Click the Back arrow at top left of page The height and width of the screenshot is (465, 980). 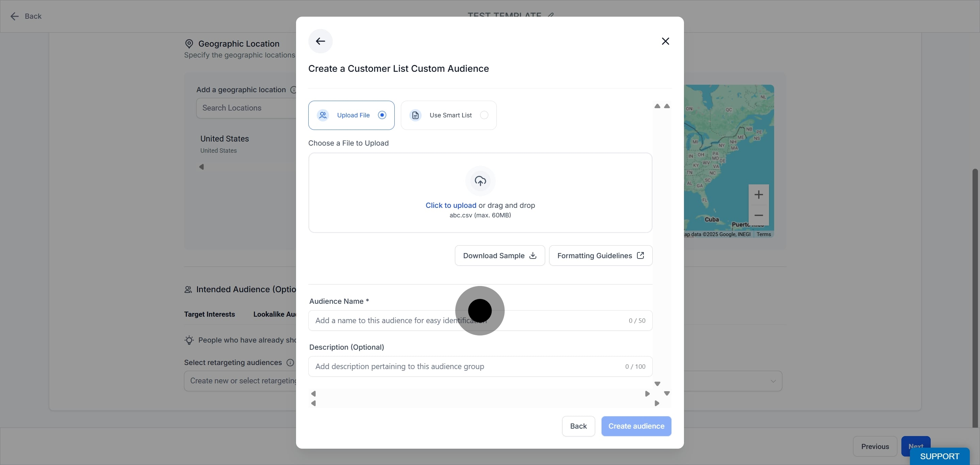click(x=14, y=16)
